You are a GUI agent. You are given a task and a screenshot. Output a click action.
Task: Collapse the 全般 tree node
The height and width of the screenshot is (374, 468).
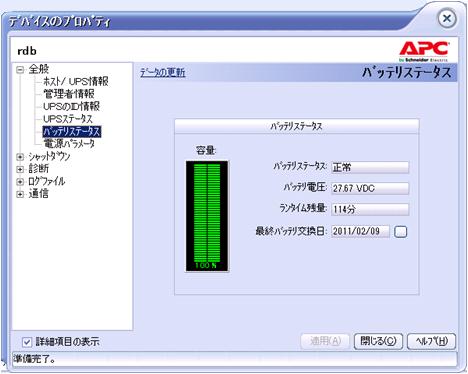20,70
